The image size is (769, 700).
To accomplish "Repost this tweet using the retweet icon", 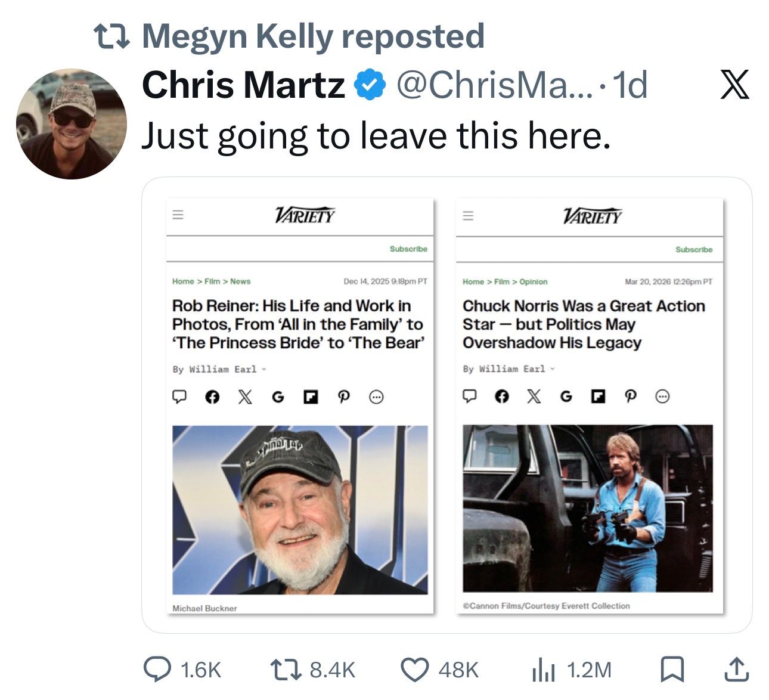I will point(286,669).
